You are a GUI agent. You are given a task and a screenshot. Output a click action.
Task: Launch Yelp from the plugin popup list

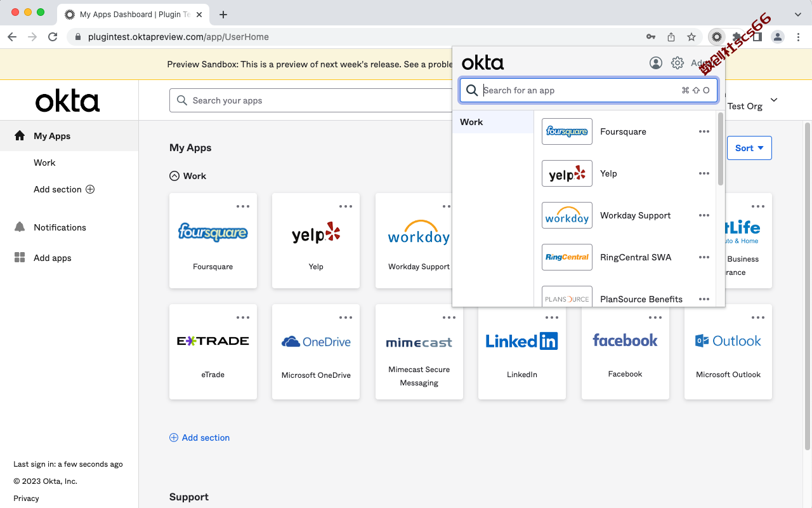pyautogui.click(x=625, y=173)
